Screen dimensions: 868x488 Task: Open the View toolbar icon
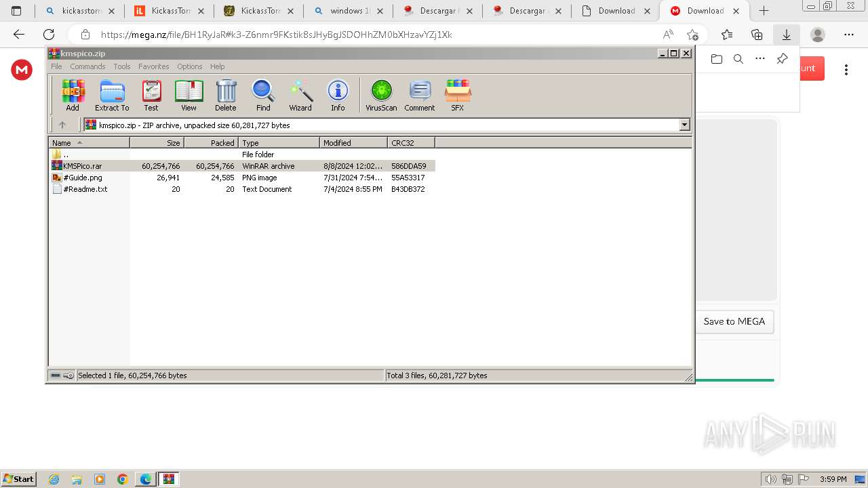click(x=189, y=95)
